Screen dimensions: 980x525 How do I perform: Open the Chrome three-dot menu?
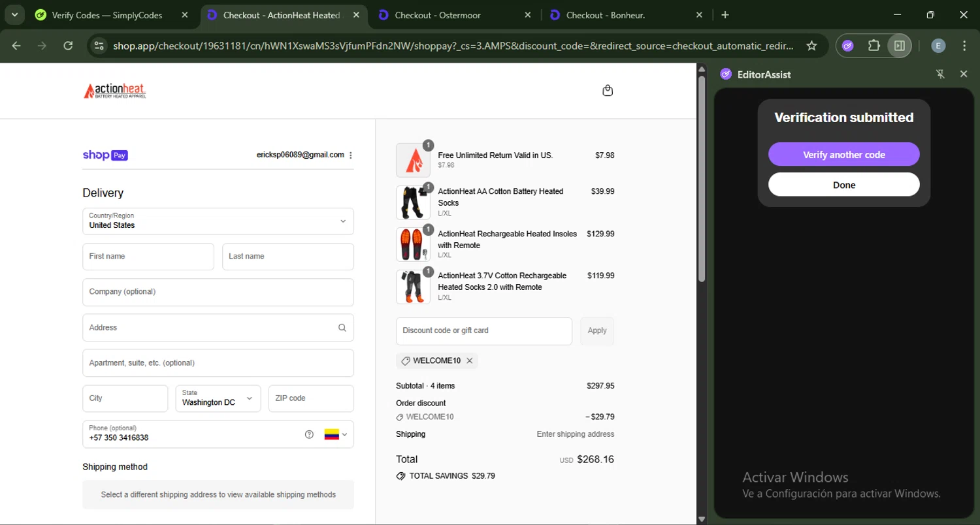964,46
